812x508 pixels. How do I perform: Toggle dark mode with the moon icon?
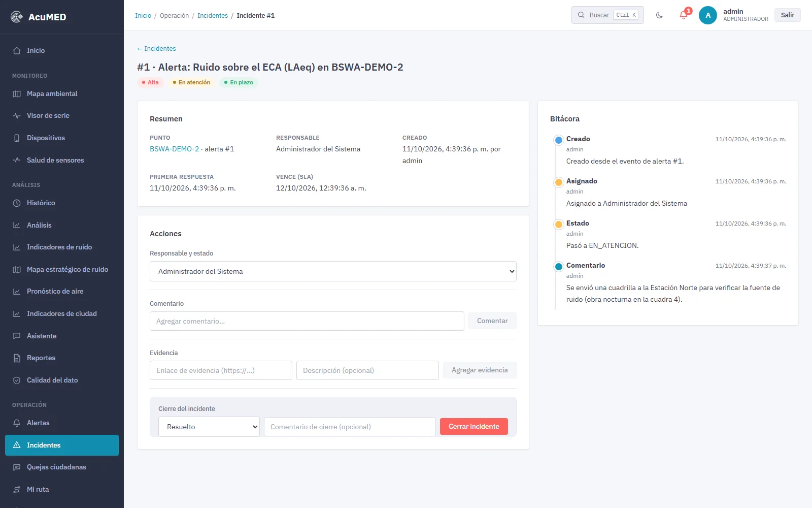click(x=659, y=15)
